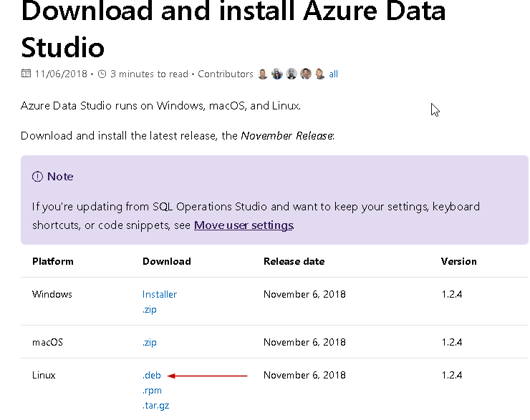
Task: Download the Linux .tar.gz archive
Action: pos(155,406)
